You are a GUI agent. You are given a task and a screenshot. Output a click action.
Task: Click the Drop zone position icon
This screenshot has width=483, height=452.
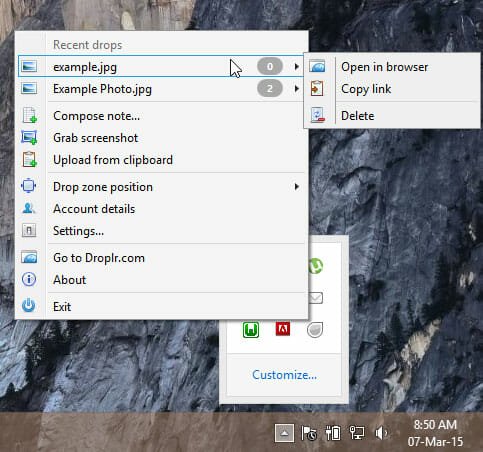click(29, 186)
